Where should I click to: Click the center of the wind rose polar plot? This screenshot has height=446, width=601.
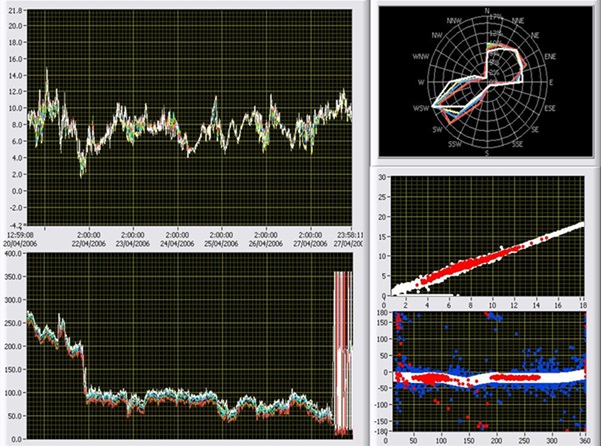487,82
